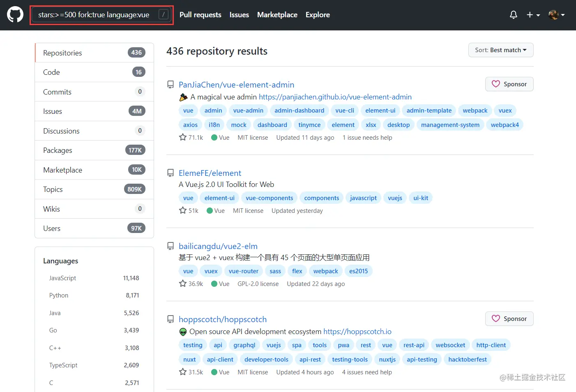Viewport: 576px width, 392px height.
Task: Click the vue2-elm repo icon
Action: [x=170, y=246]
